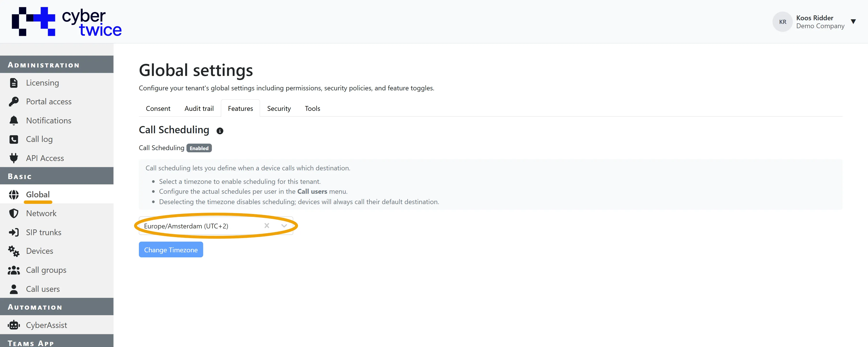The width and height of the screenshot is (868, 347).
Task: Switch to the Audit trail tab
Action: 199,108
